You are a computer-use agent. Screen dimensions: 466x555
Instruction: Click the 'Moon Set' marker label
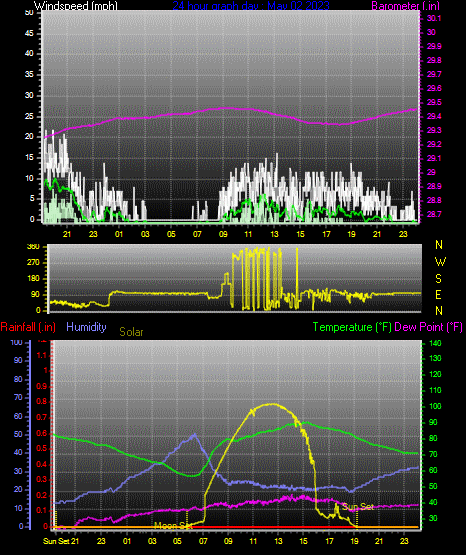coord(173,525)
